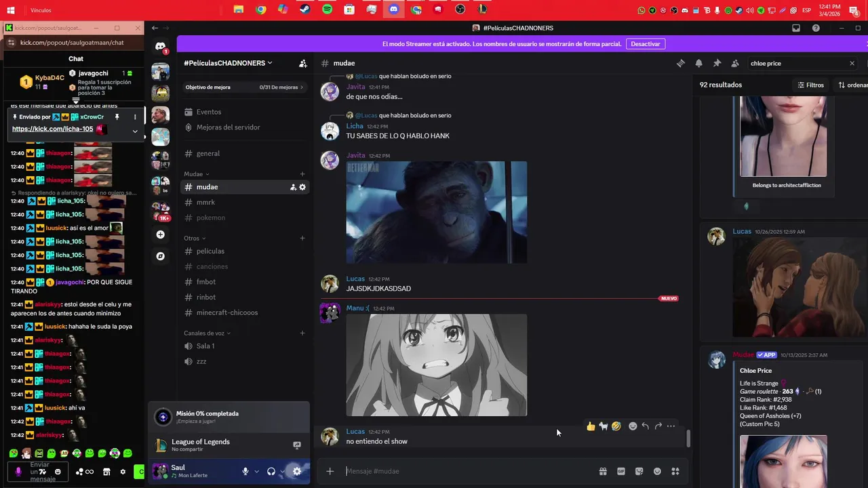Open emoji picker in message bar
Image resolution: width=868 pixels, height=488 pixels.
click(657, 471)
